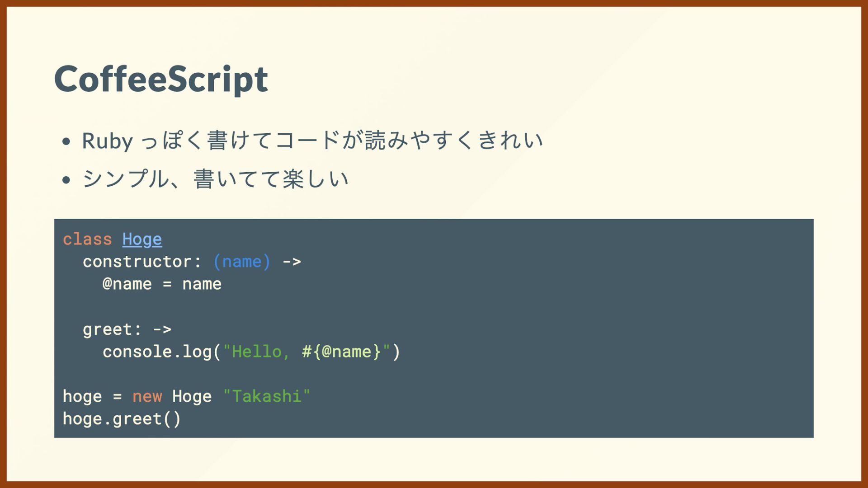Click the underlined Hoge class name

(142, 239)
